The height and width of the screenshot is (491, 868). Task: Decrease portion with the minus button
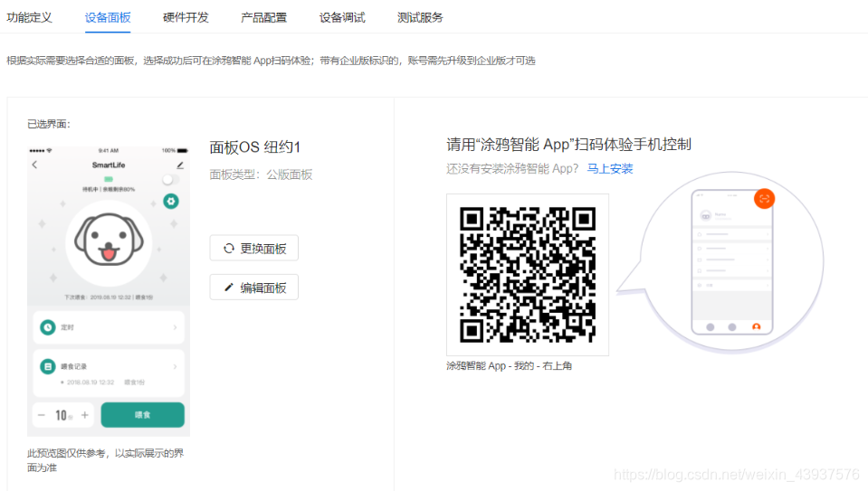pyautogui.click(x=42, y=415)
